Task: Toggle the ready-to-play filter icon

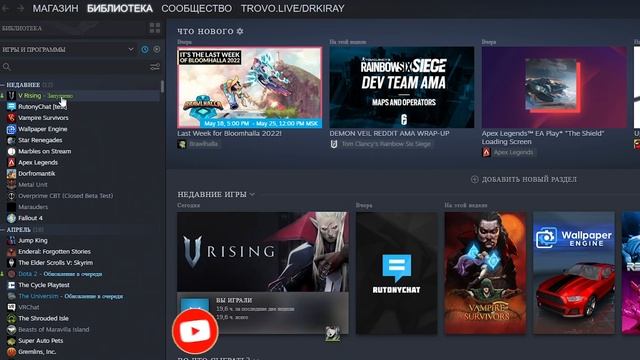Action: coord(157,49)
